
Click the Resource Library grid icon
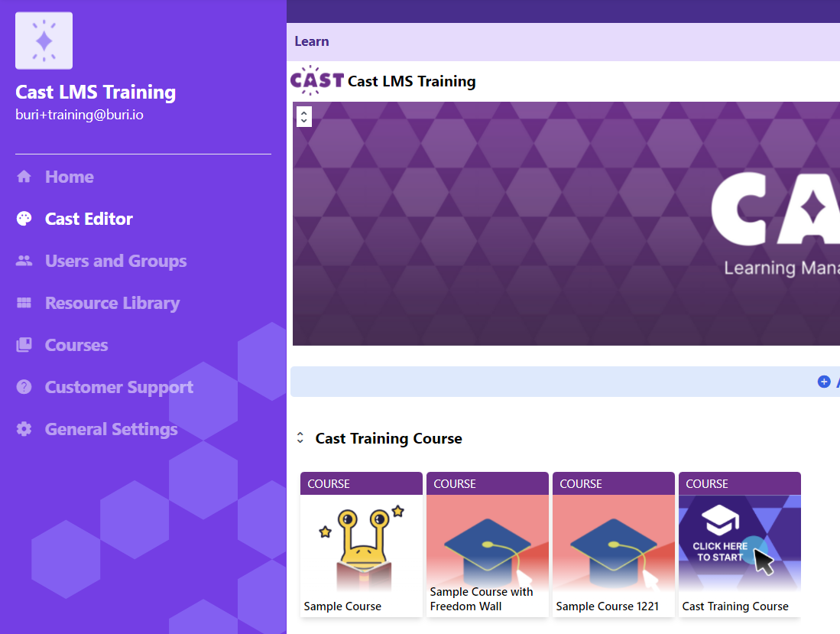pyautogui.click(x=24, y=303)
